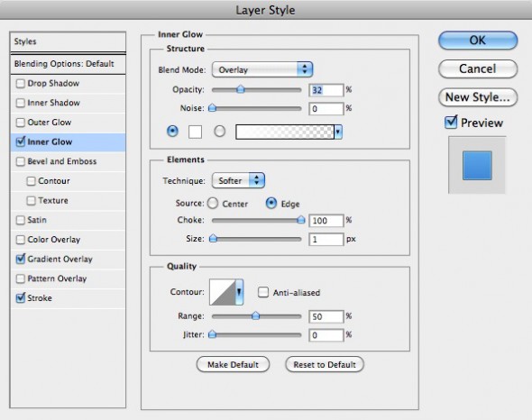The width and height of the screenshot is (532, 420).
Task: Click the Opacity value field
Action: [x=326, y=90]
